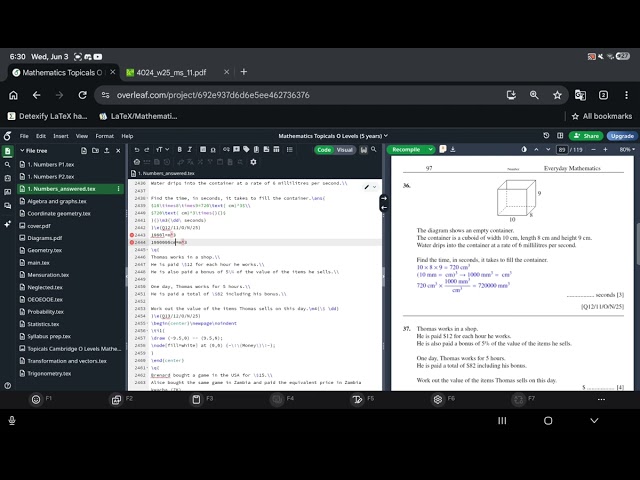
Task: Open the Edit menu
Action: [x=41, y=136]
